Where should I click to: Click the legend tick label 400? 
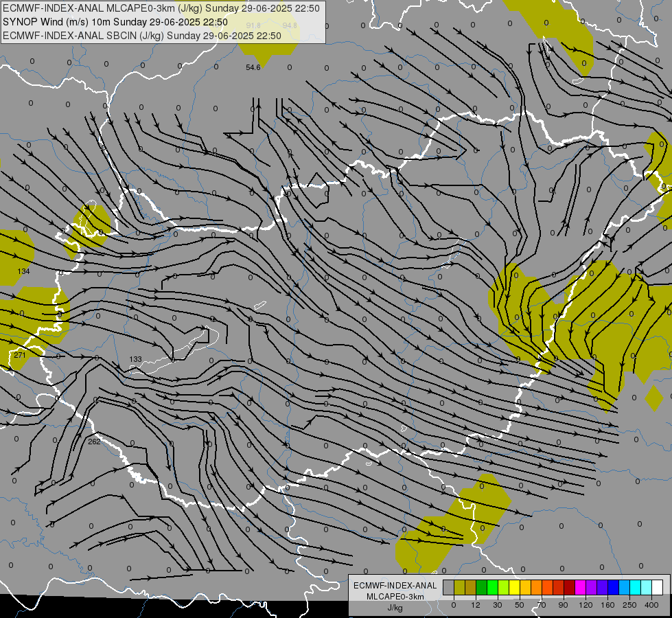click(x=651, y=605)
